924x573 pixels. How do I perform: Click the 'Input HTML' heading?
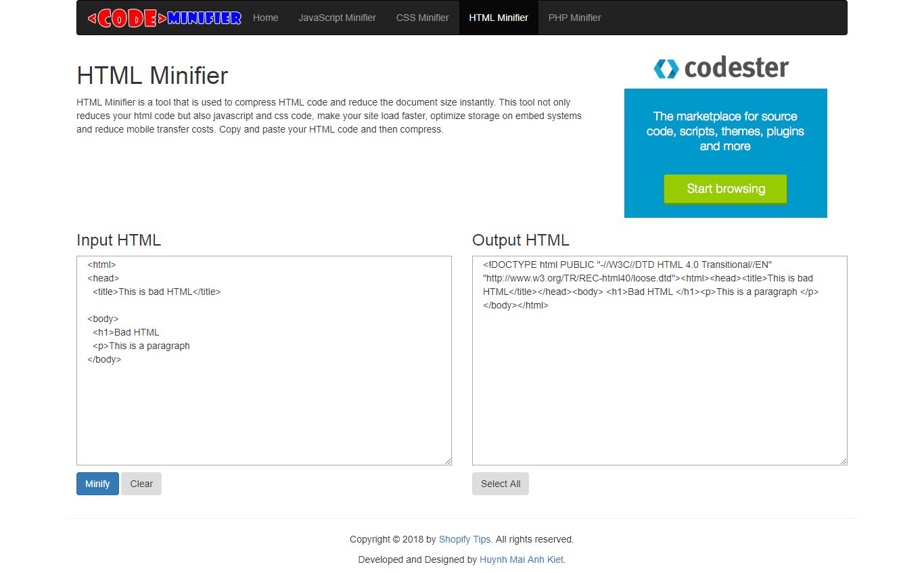(x=118, y=240)
